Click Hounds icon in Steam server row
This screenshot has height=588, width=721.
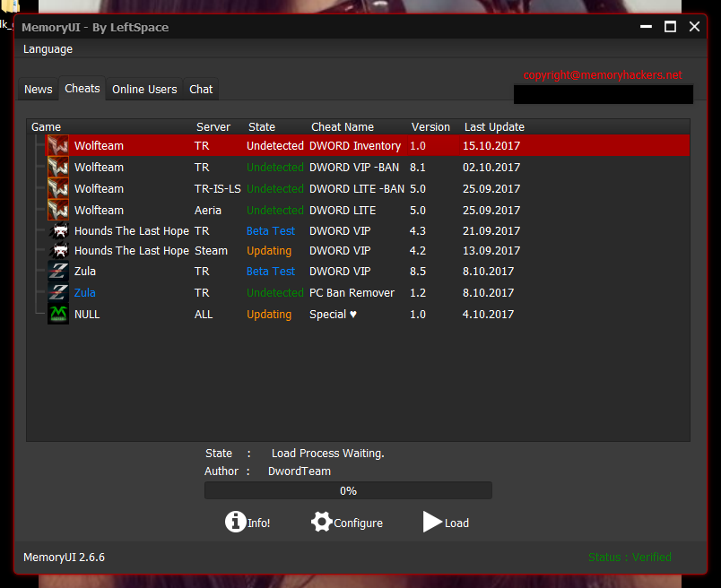60,251
